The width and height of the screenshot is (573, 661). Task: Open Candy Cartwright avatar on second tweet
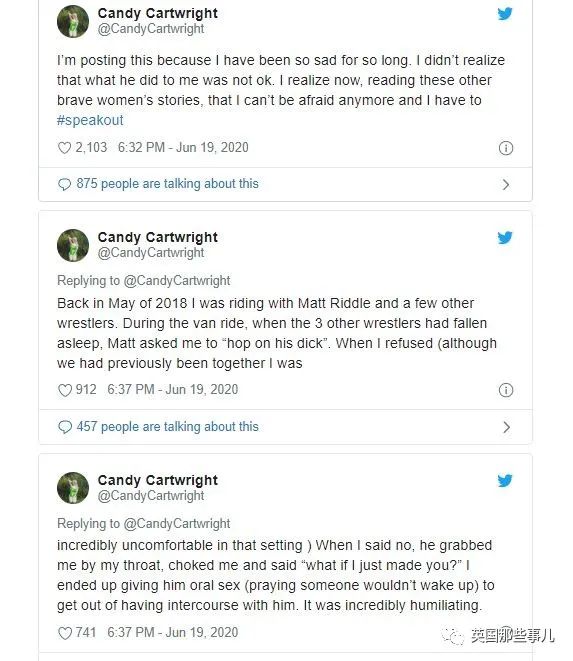(73, 245)
